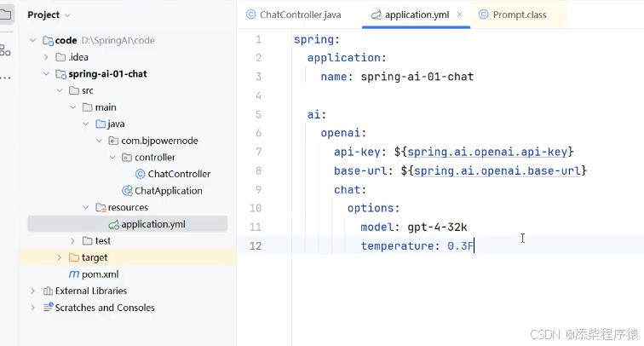Collapse the controller package

112,158
